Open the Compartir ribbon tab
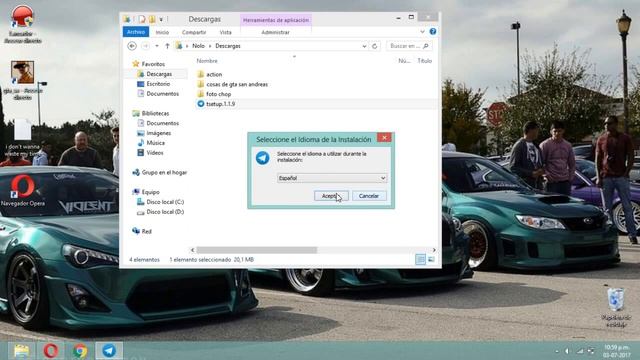Screen dimensions: 640x360 click(194, 32)
